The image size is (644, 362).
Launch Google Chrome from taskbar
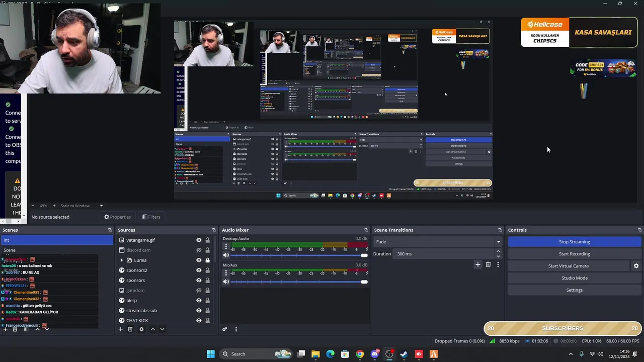360,354
